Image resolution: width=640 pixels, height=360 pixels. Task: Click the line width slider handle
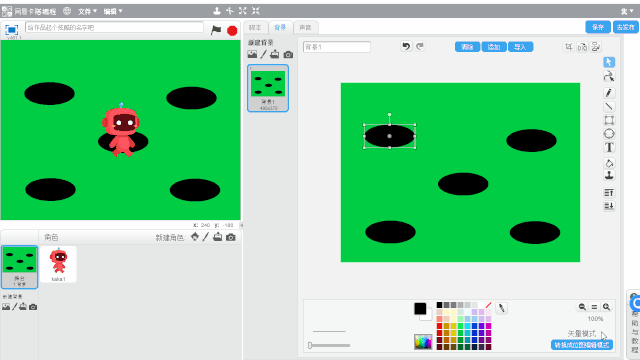pyautogui.click(x=310, y=345)
